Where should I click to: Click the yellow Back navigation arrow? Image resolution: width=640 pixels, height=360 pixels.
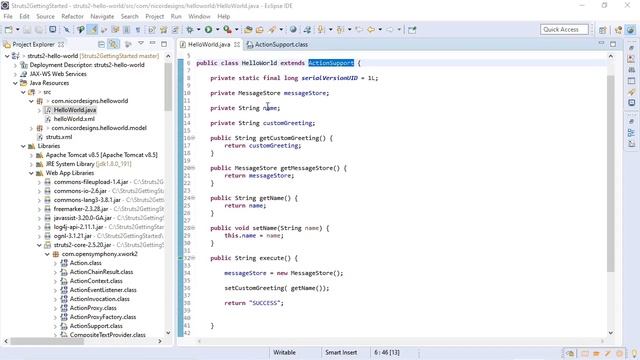coord(371,29)
